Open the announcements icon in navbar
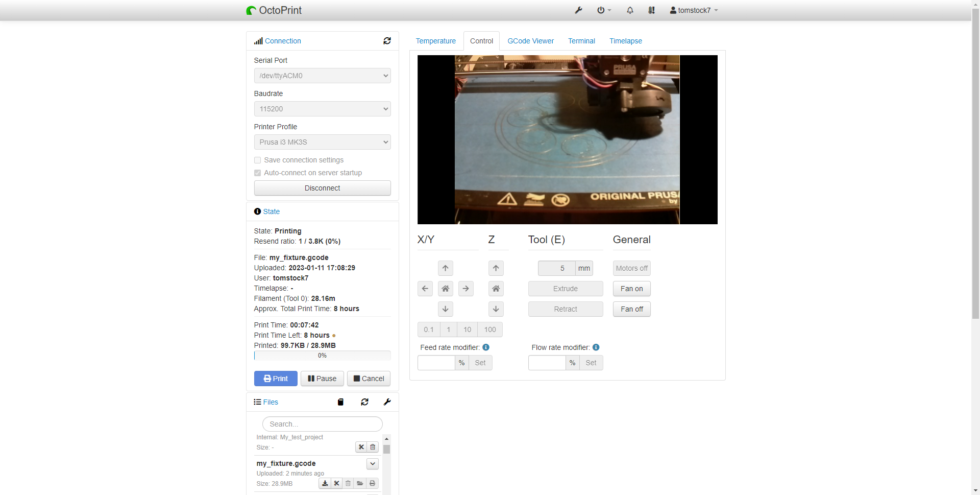The width and height of the screenshot is (980, 495). [651, 10]
